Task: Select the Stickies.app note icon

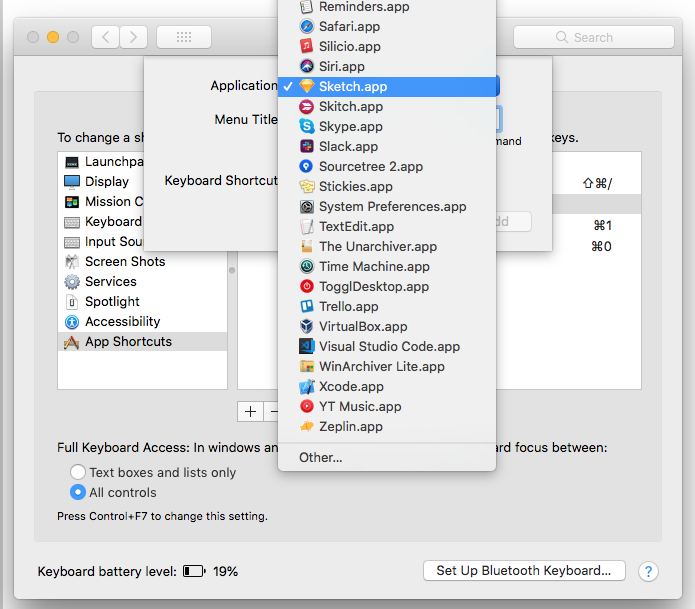Action: (x=306, y=187)
